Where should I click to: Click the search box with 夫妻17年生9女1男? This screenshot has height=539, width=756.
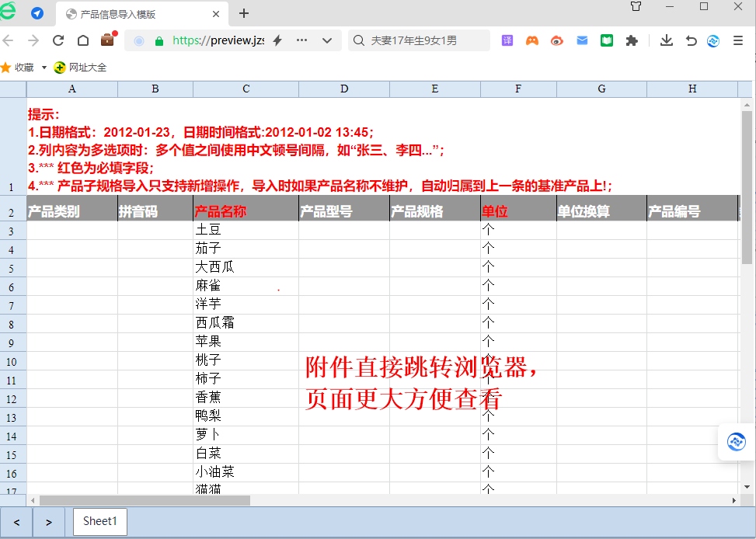[419, 40]
